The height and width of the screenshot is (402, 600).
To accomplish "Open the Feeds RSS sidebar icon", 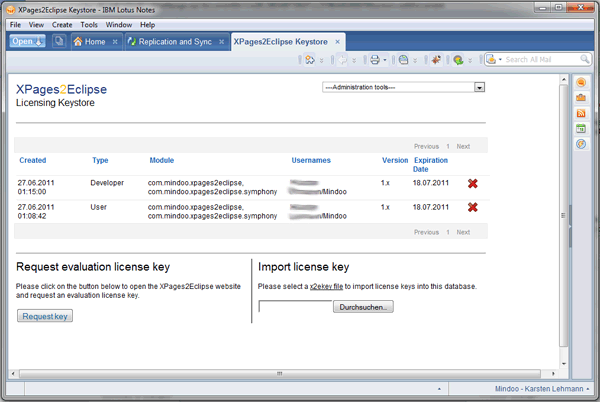I will (x=581, y=113).
